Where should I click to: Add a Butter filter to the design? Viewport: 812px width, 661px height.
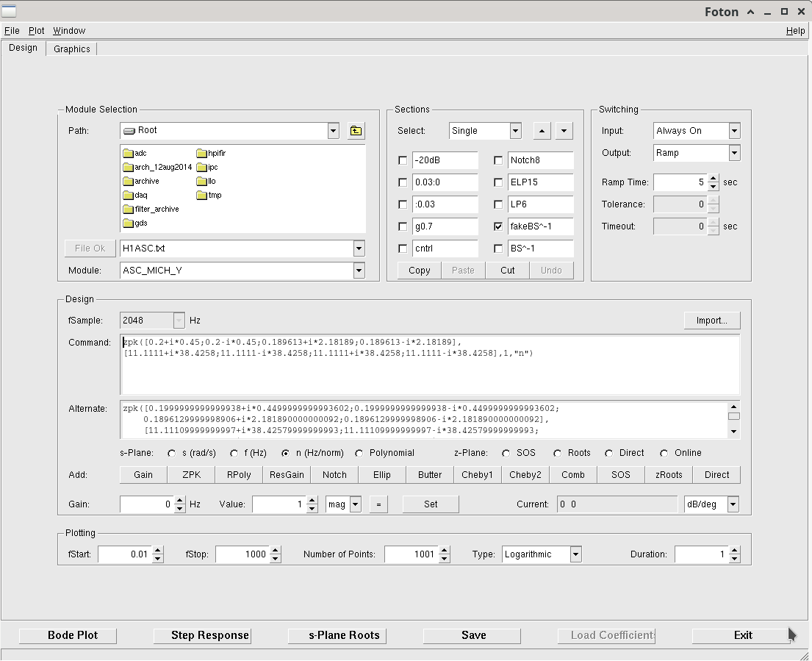click(430, 475)
